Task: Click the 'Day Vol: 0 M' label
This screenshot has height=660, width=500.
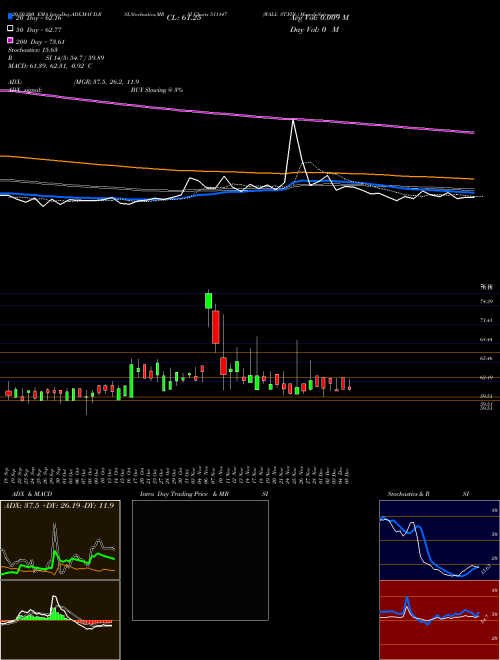Action: (314, 29)
